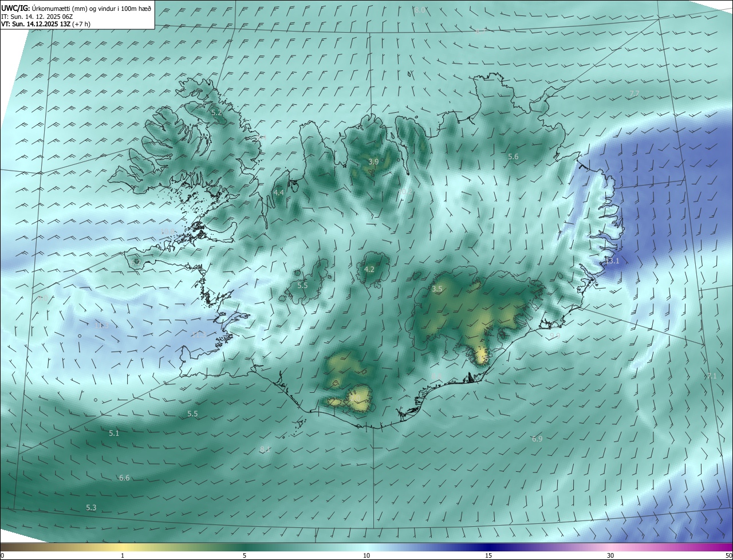Click the UWC/IG Úrkomumætti title line
This screenshot has width=733, height=560.
tap(76, 8)
